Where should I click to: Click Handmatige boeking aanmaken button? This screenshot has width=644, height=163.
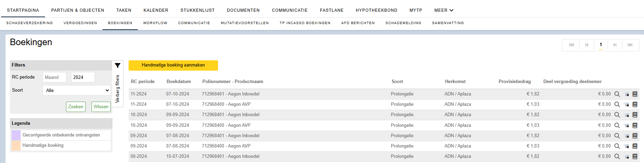point(173,65)
